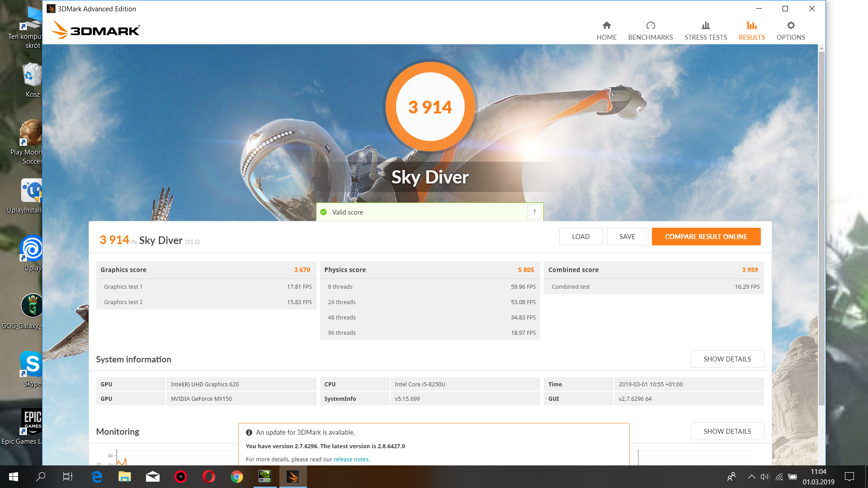Select the 96 threads physics row
The width and height of the screenshot is (868, 488).
click(x=430, y=333)
